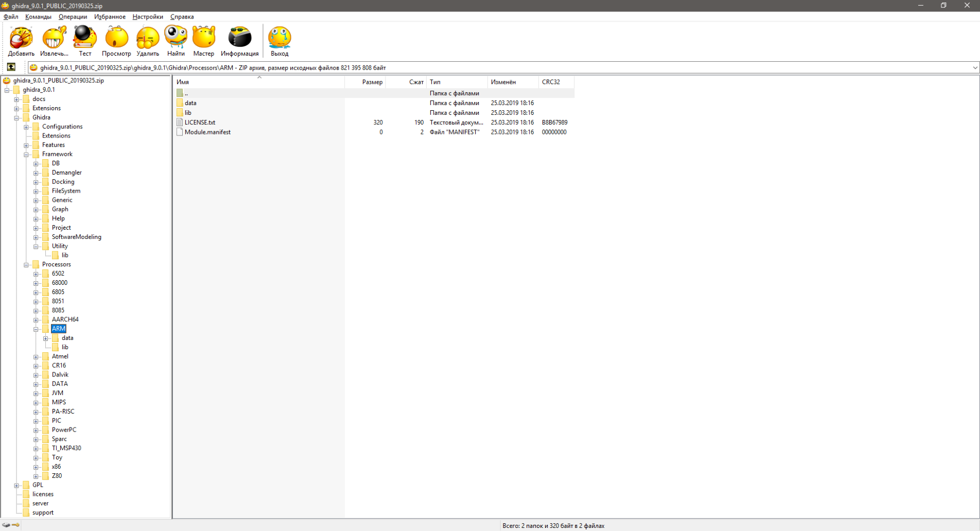The width and height of the screenshot is (980, 531).
Task: Expand the data node under ARM
Action: click(x=46, y=338)
